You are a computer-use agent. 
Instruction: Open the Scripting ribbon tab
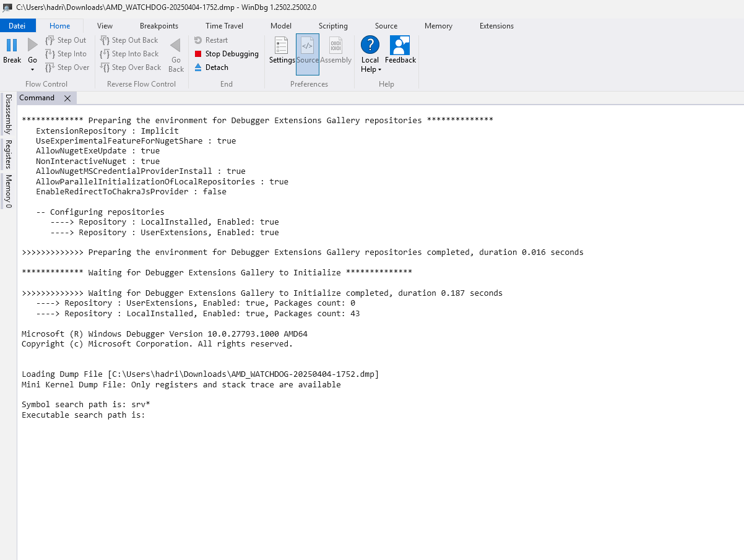point(333,26)
